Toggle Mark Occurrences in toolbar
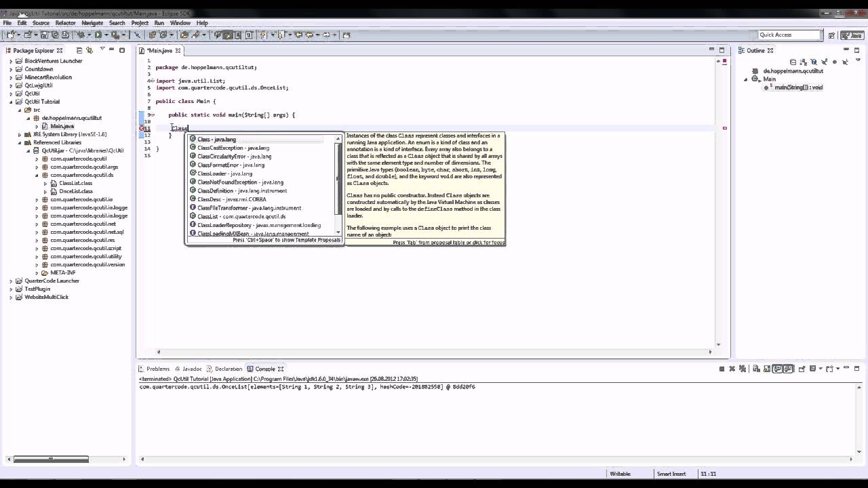 (x=227, y=34)
